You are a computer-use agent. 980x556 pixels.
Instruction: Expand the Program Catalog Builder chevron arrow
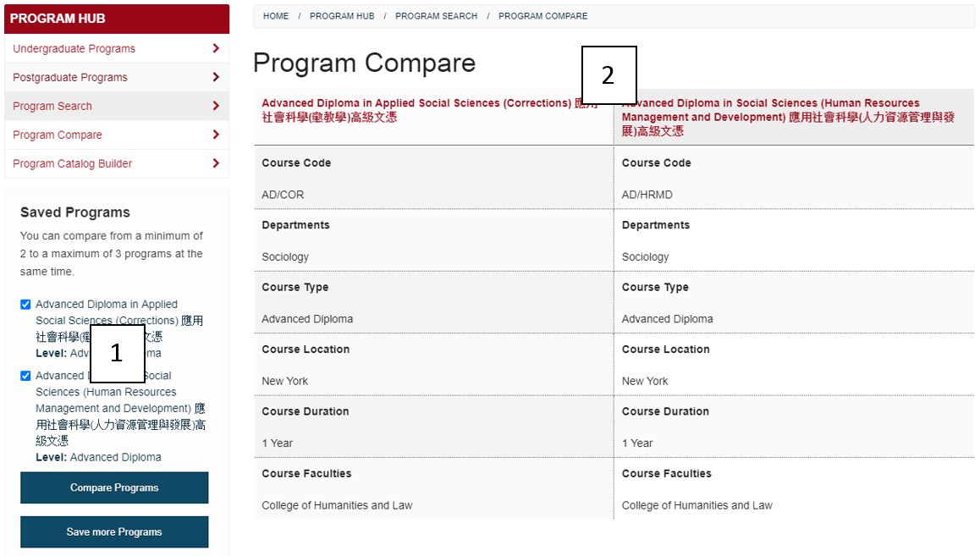pos(218,163)
